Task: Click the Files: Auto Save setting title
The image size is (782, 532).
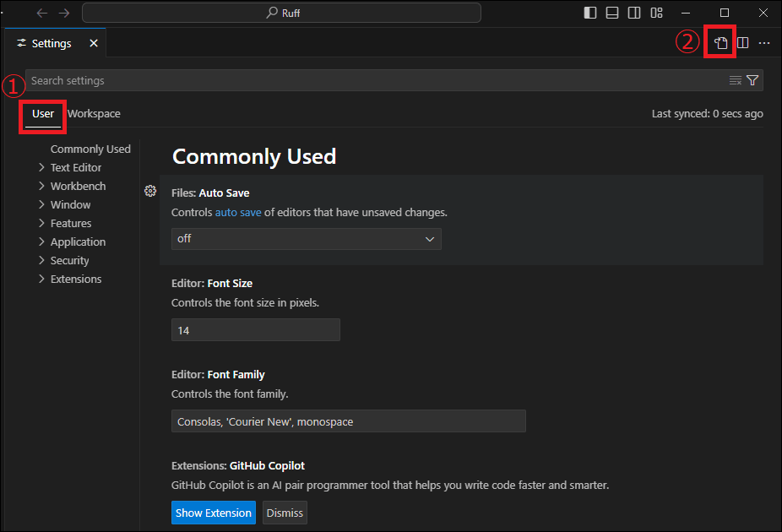Action: click(210, 193)
